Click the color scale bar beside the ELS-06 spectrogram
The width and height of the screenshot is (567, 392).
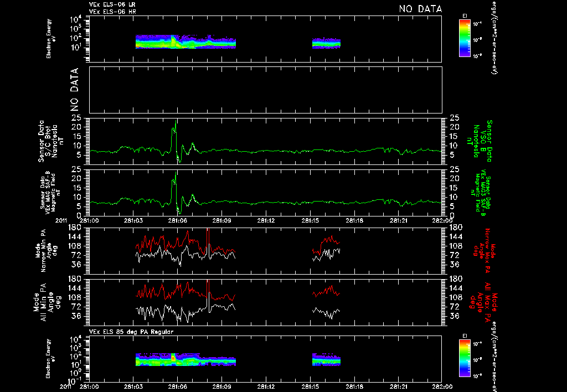click(465, 38)
